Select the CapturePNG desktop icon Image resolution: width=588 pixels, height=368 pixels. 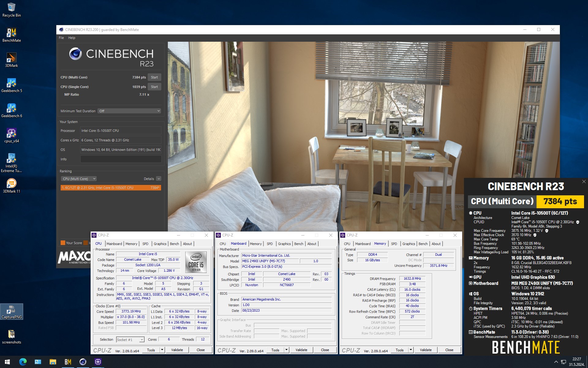click(11, 312)
